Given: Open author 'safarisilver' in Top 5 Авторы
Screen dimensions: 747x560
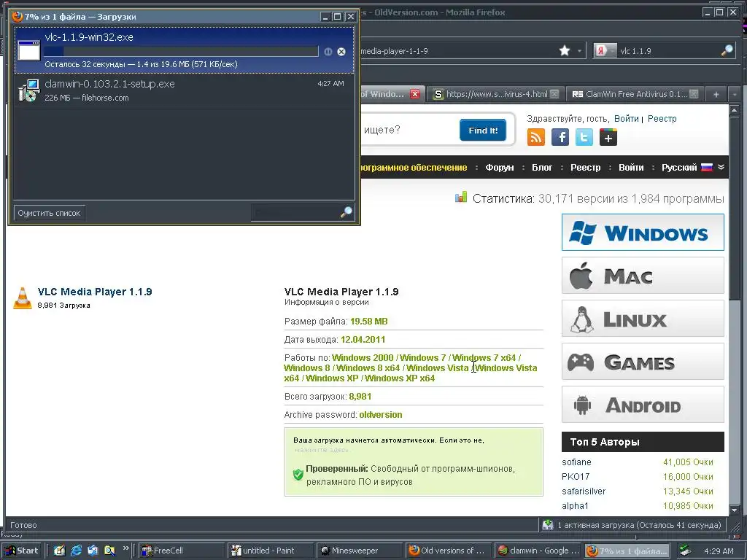Looking at the screenshot, I should tap(584, 491).
